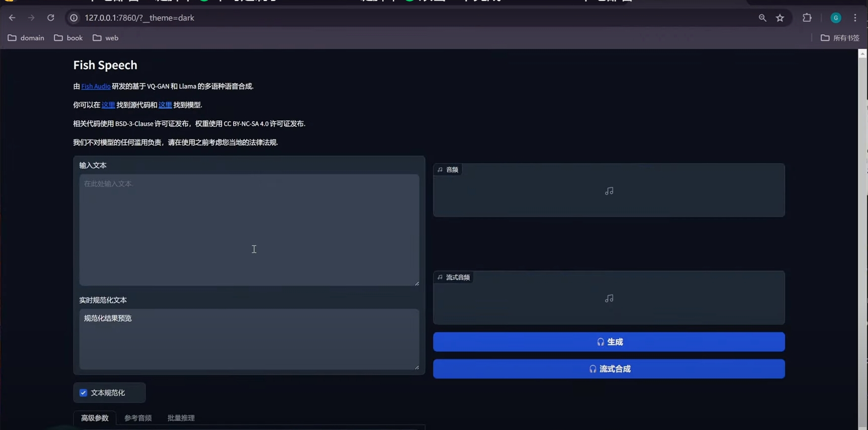Click the page vertical scrollbar
This screenshot has width=868, height=430.
click(x=862, y=243)
